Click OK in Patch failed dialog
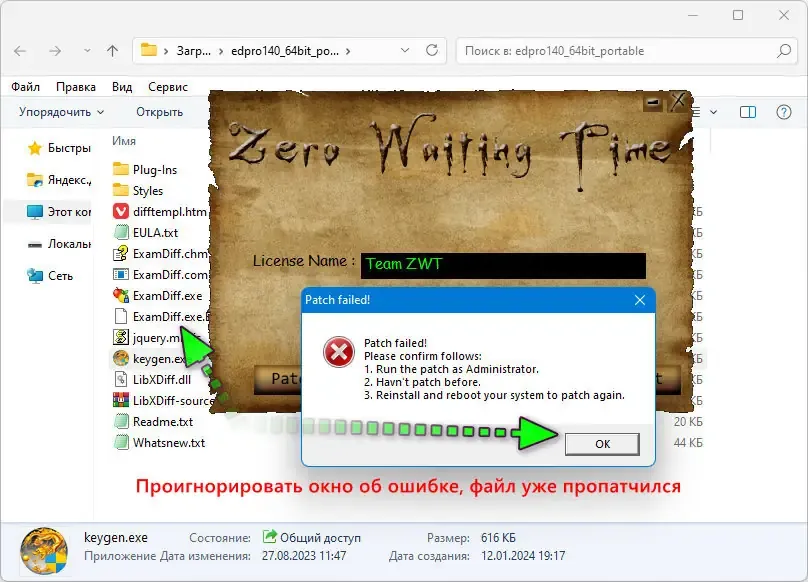 [x=602, y=444]
